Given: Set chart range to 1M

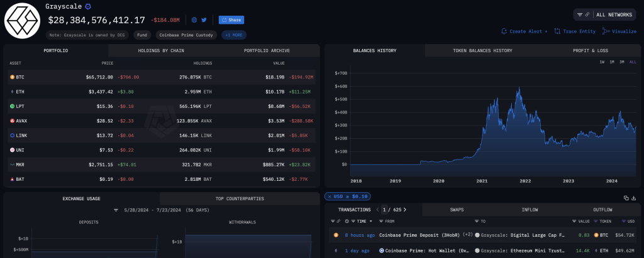Looking at the screenshot, I should pos(612,62).
